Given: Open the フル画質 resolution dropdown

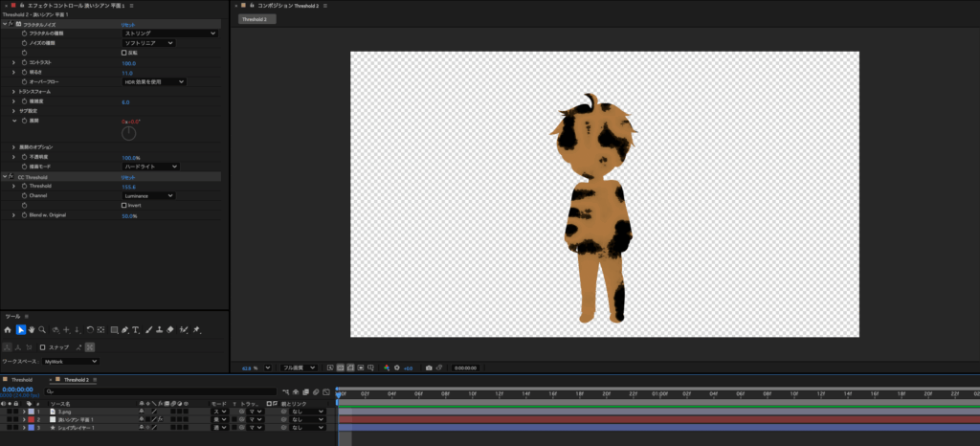Looking at the screenshot, I should (x=299, y=368).
